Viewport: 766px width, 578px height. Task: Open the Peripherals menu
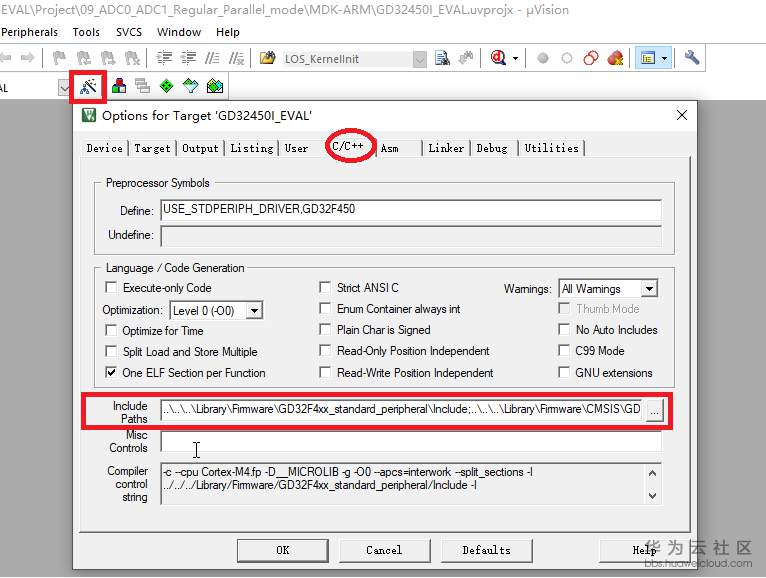pyautogui.click(x=29, y=32)
